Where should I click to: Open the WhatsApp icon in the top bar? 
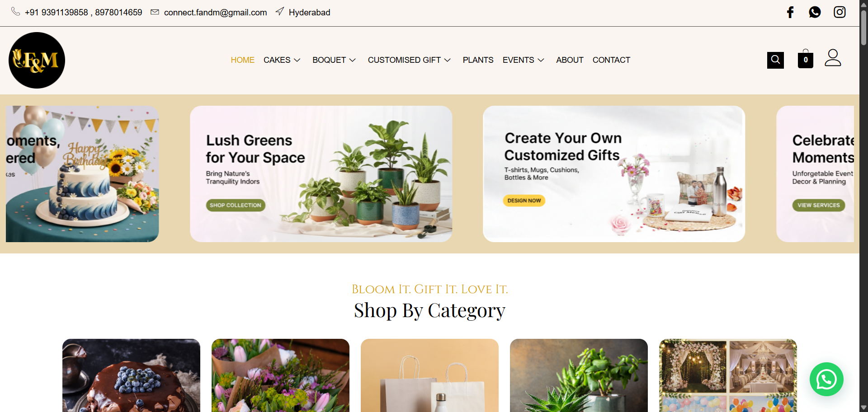coord(815,12)
